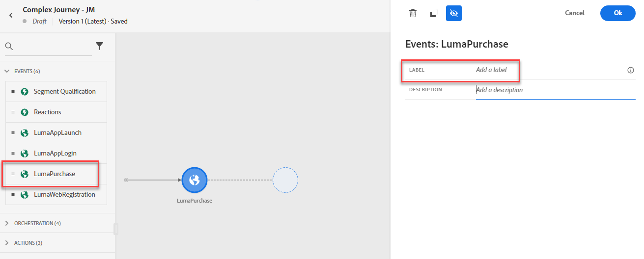
Task: Open the palette filter funnel icon
Action: point(99,46)
